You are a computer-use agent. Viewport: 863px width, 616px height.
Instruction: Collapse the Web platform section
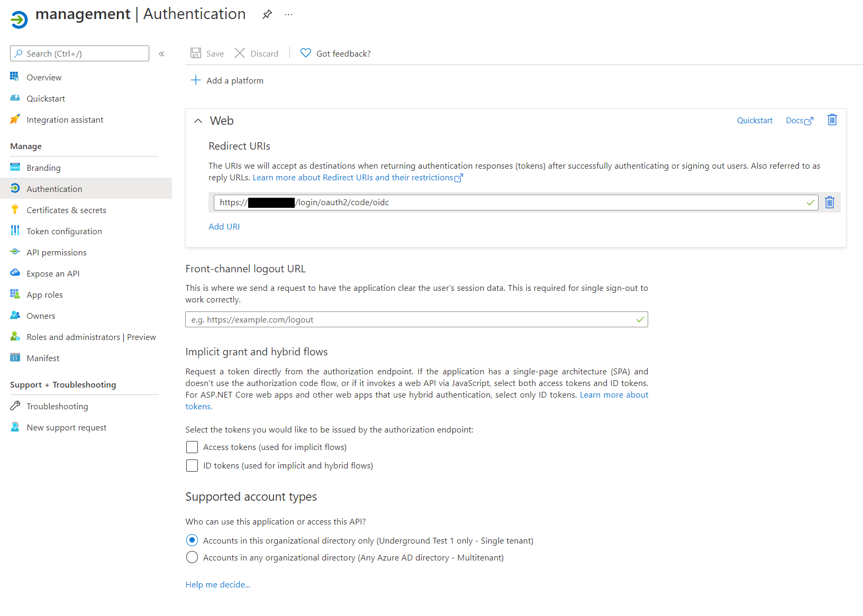tap(198, 121)
